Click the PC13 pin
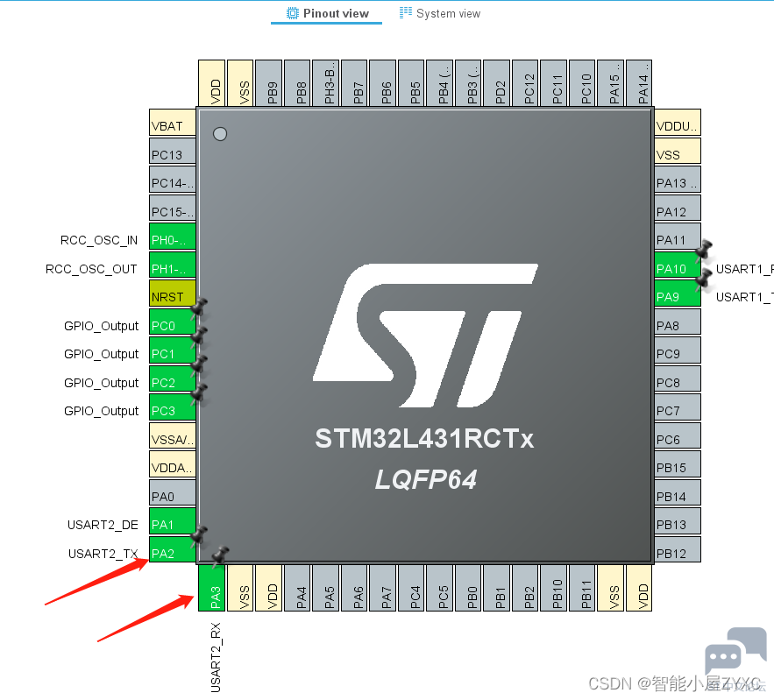 pos(173,151)
